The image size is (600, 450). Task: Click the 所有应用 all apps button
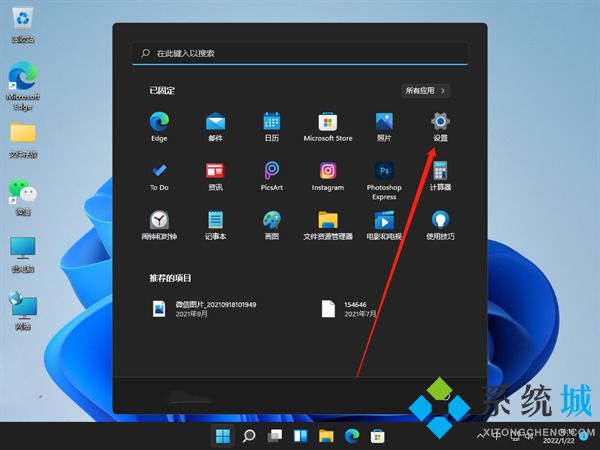coord(425,91)
